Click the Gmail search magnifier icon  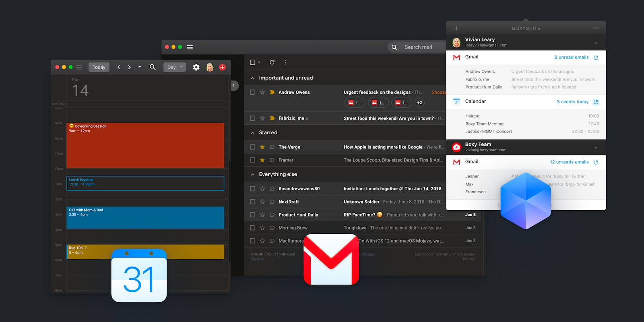click(394, 47)
